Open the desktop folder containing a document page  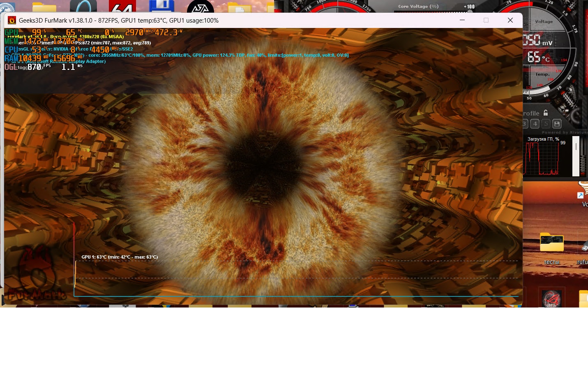coord(240,7)
